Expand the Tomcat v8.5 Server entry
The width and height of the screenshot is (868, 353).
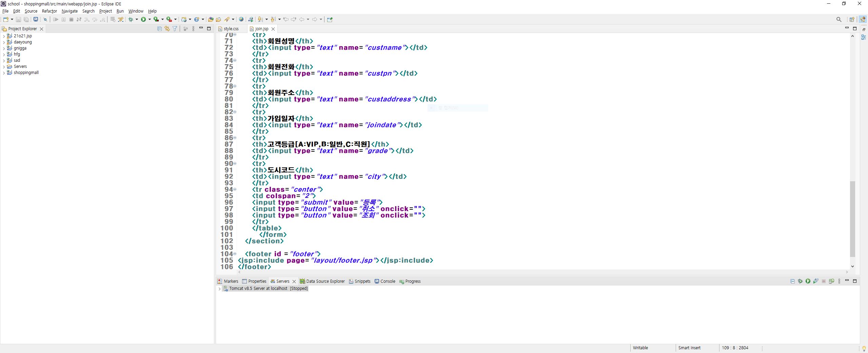219,288
